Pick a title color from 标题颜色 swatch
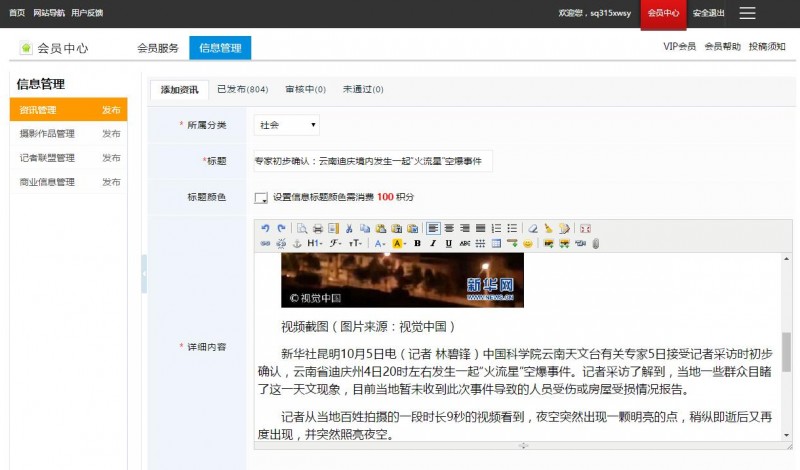The width and height of the screenshot is (800, 470). tap(261, 197)
